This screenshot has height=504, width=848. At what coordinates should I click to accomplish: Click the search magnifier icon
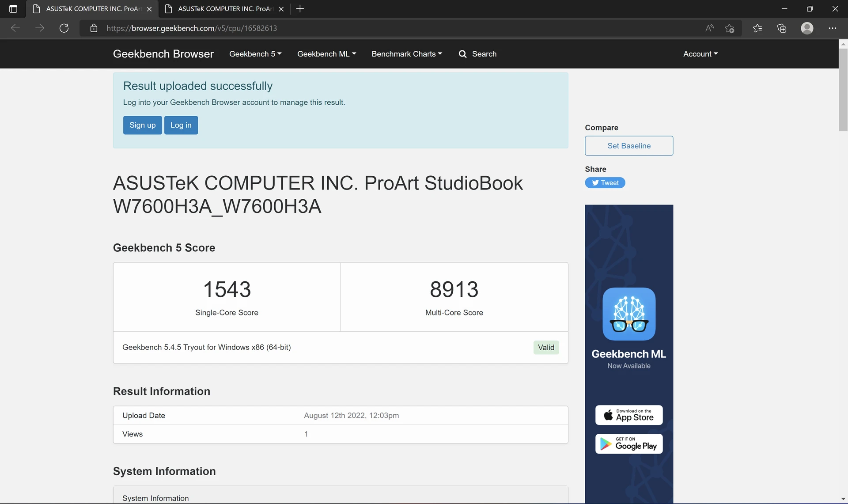click(x=462, y=54)
